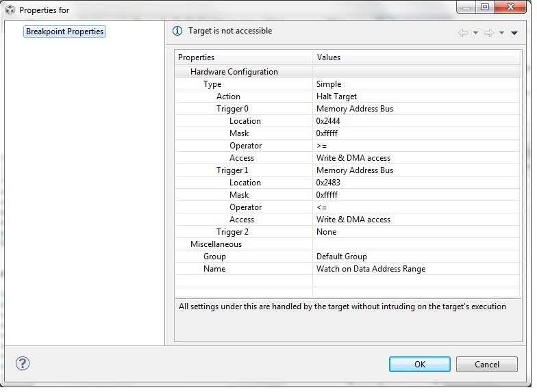Select the Trigger 2 None value
The width and height of the screenshot is (537, 392).
pos(416,232)
